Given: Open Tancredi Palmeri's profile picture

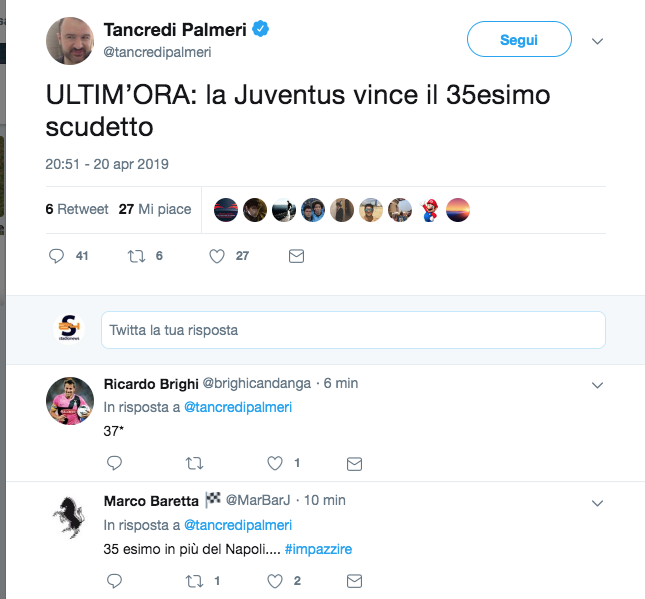Looking at the screenshot, I should [x=71, y=41].
